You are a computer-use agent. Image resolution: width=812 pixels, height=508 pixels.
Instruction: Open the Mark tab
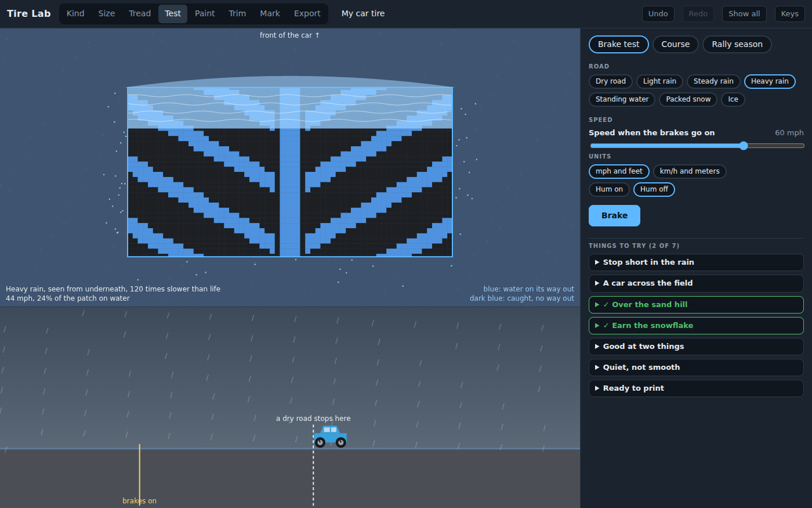pyautogui.click(x=270, y=13)
